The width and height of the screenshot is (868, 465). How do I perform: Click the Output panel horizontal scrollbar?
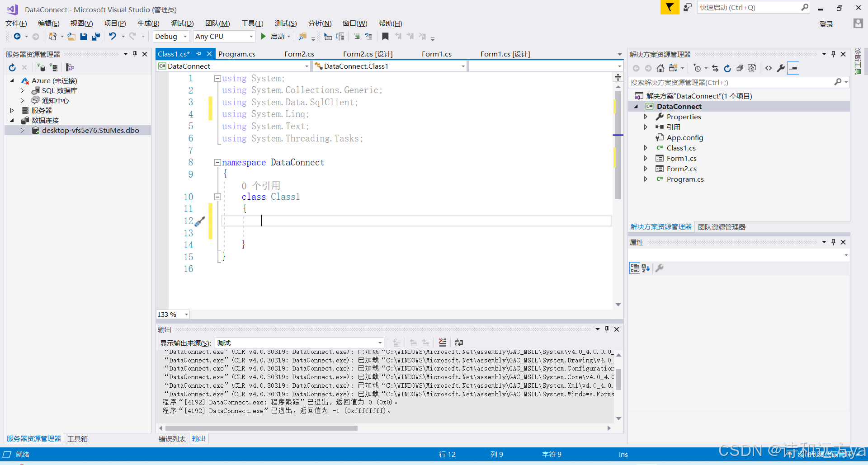pos(261,428)
